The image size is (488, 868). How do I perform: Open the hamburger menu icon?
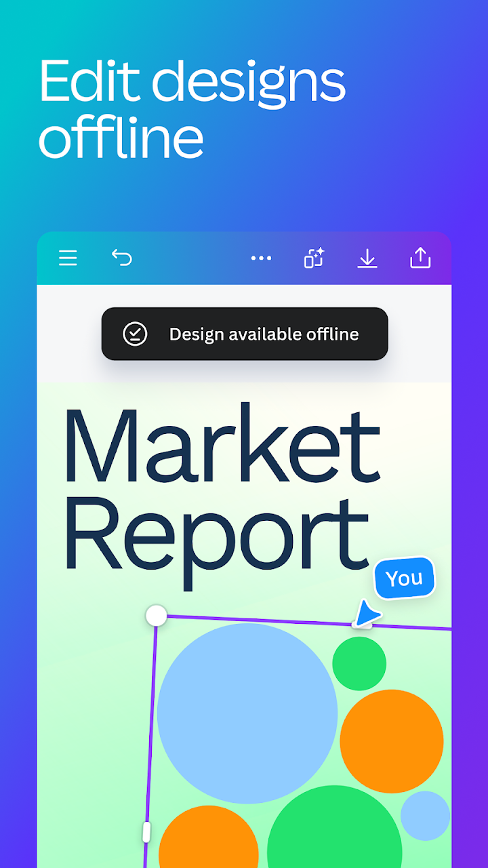tap(68, 258)
